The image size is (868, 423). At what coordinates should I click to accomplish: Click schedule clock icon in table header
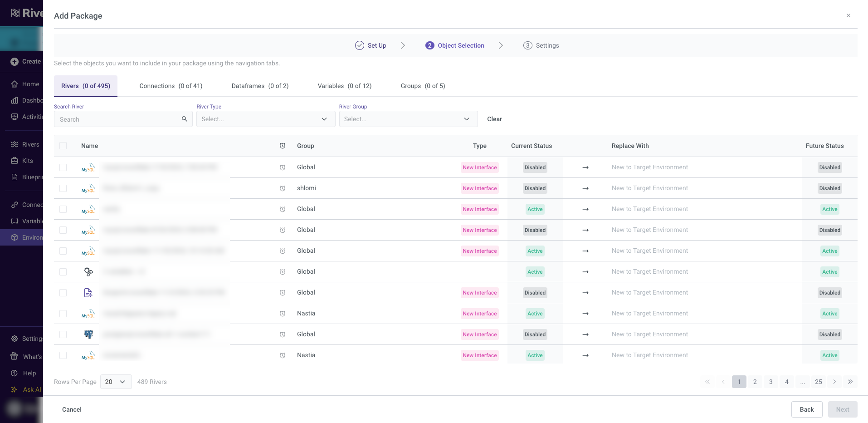click(283, 146)
